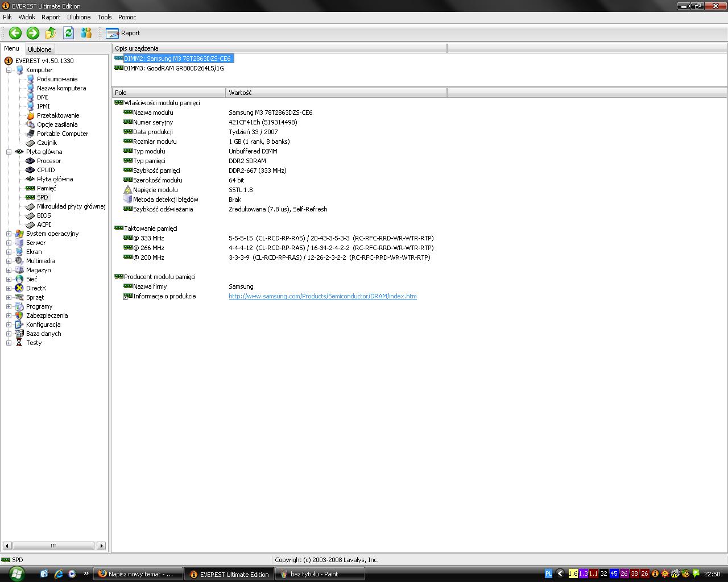
Task: Open Nazwa komputera item
Action: (61, 88)
